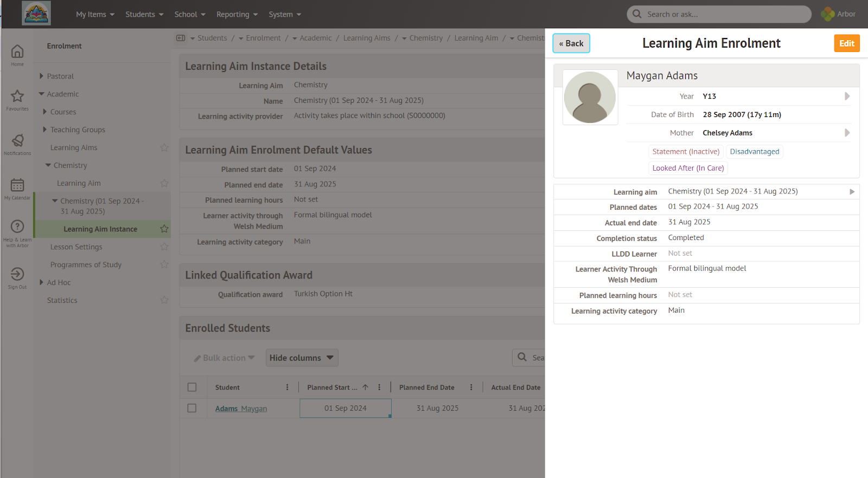
Task: Open My Calendar icon
Action: 17,185
